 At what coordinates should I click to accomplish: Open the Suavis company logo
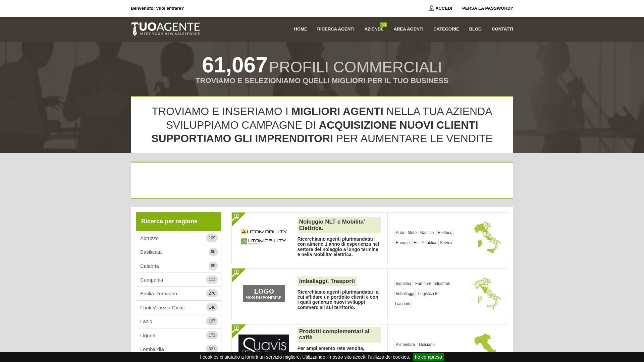tap(264, 343)
